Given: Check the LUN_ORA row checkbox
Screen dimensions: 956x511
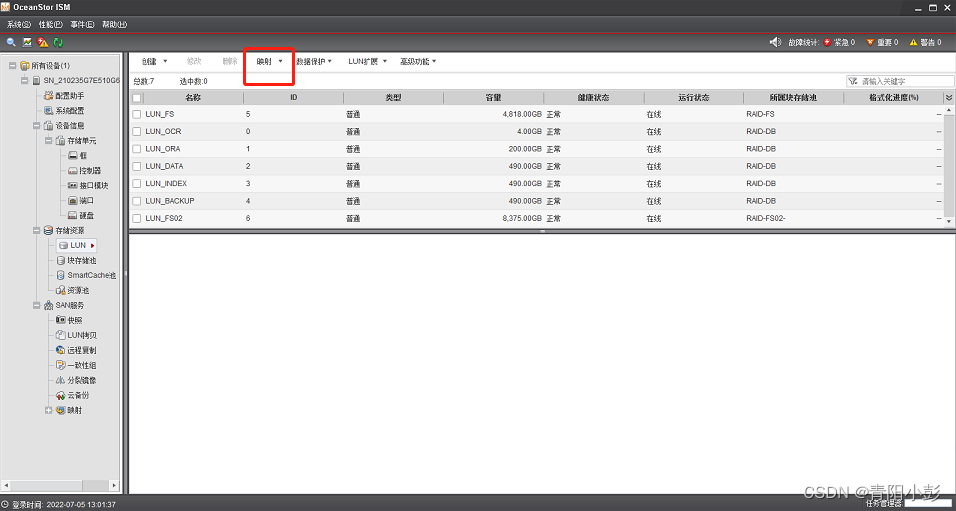Looking at the screenshot, I should click(x=137, y=149).
